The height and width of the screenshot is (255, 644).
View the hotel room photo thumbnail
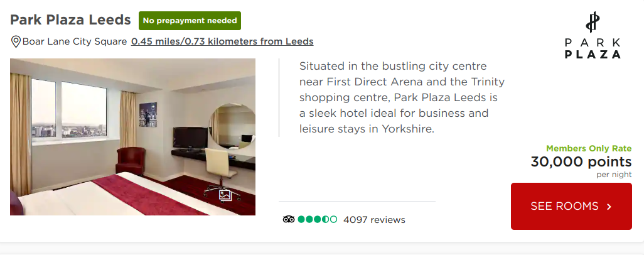(x=132, y=137)
